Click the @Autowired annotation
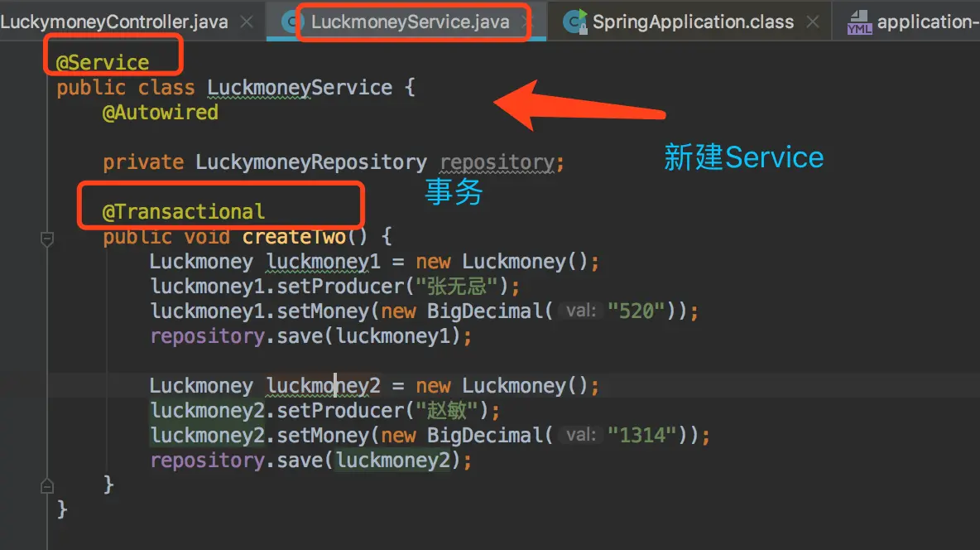 point(161,113)
